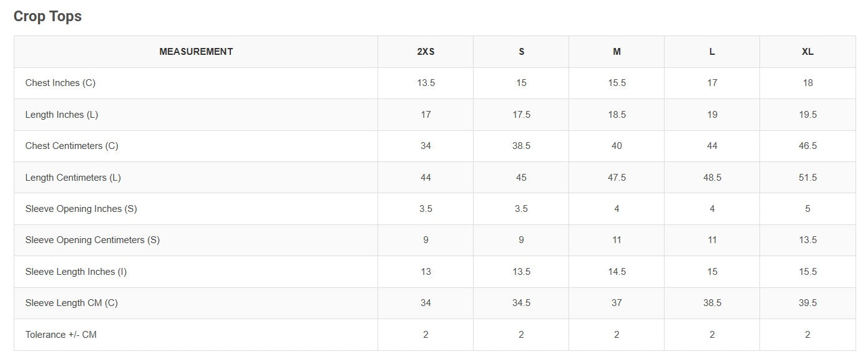The width and height of the screenshot is (868, 364).
Task: Click the M size column header
Action: 617,52
